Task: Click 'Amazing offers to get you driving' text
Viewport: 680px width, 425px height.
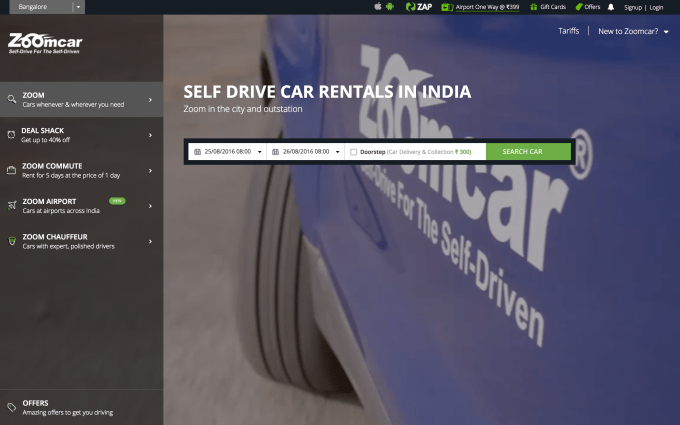Action: 68,412
